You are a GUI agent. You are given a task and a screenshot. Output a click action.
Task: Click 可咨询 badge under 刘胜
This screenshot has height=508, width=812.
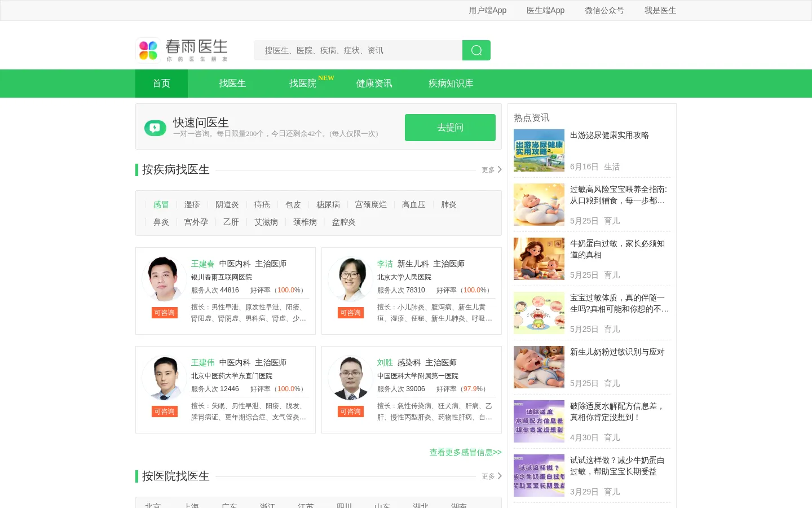click(351, 411)
